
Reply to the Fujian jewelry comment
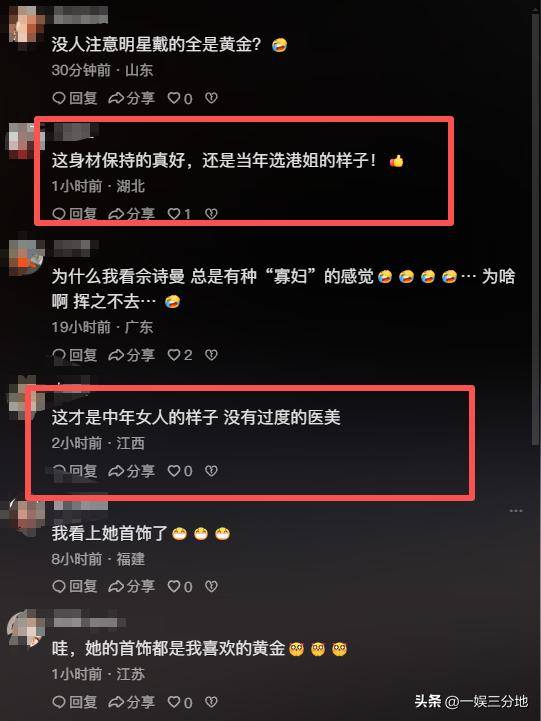coord(74,586)
